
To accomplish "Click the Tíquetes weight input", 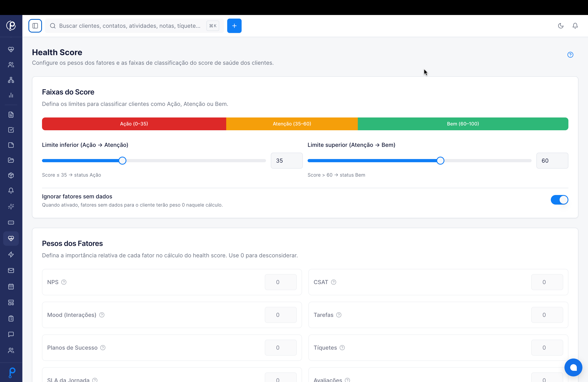I will [547, 348].
